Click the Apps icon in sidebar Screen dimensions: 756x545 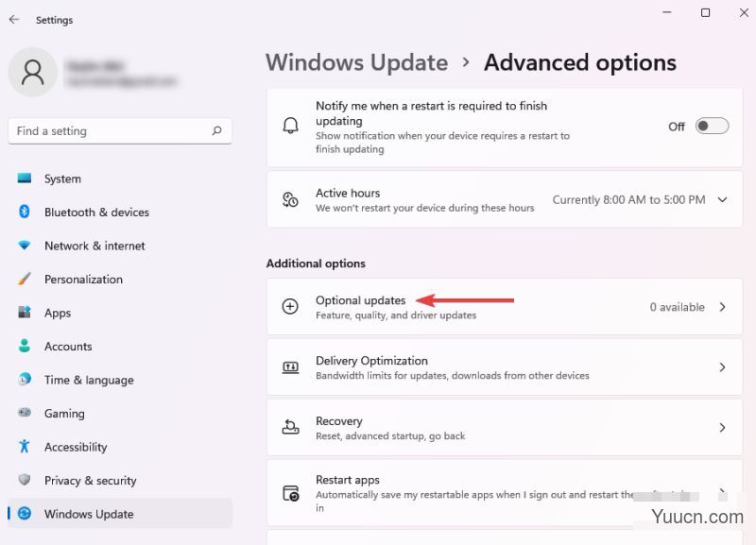point(25,313)
